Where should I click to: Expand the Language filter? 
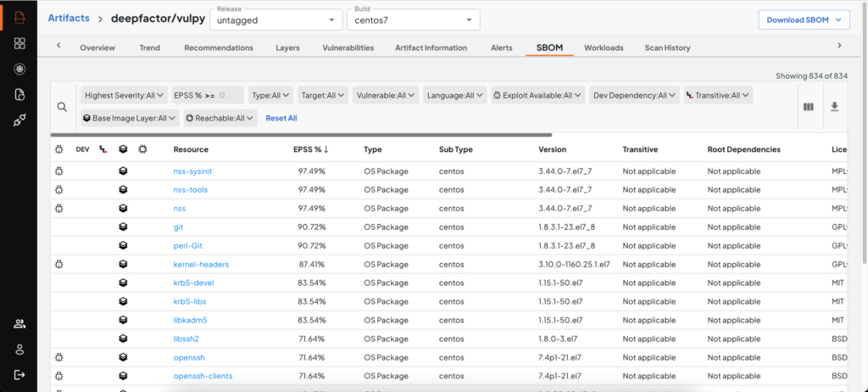tap(455, 95)
